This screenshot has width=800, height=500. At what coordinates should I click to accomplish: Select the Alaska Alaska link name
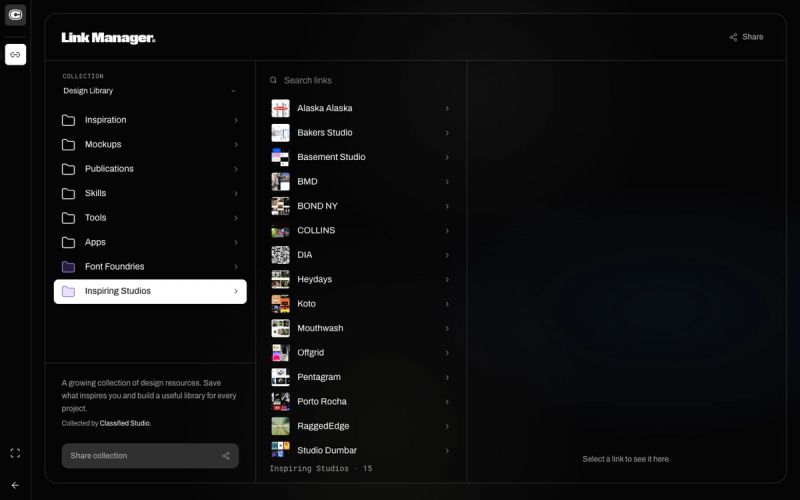(324, 108)
